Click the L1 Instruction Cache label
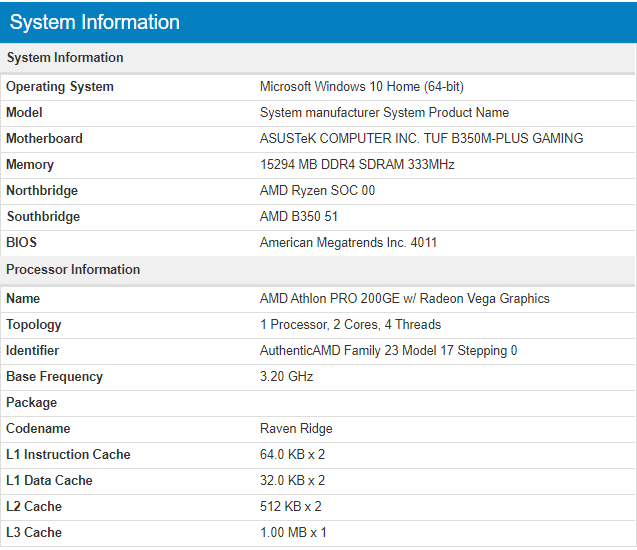Image resolution: width=637 pixels, height=550 pixels. 68,455
